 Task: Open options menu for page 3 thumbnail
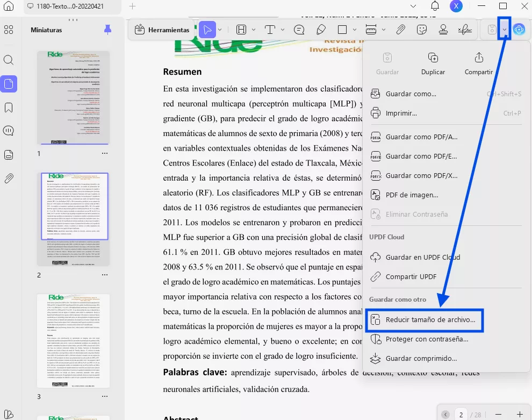coord(104,396)
